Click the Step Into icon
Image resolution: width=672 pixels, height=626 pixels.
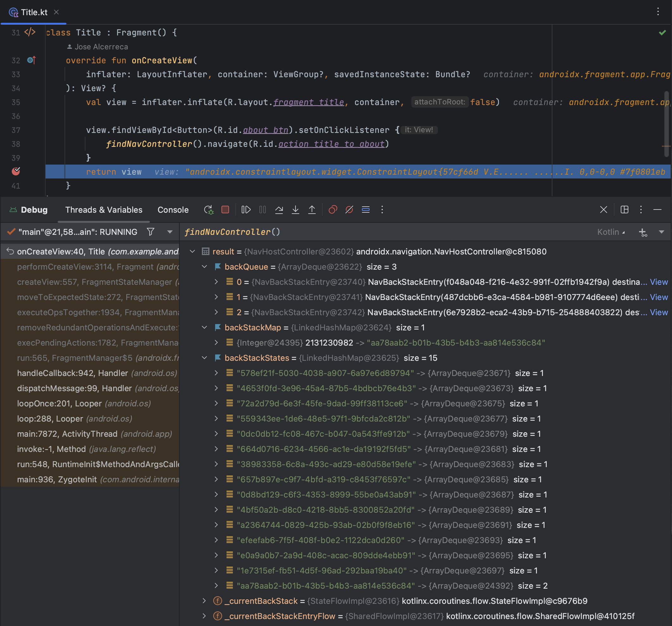[x=295, y=210]
